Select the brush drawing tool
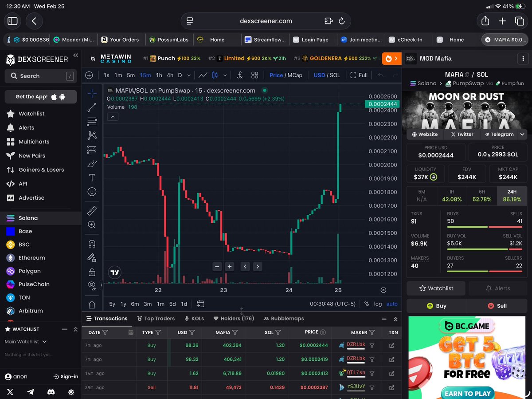Viewport: 532px width, 399px height. click(x=92, y=164)
